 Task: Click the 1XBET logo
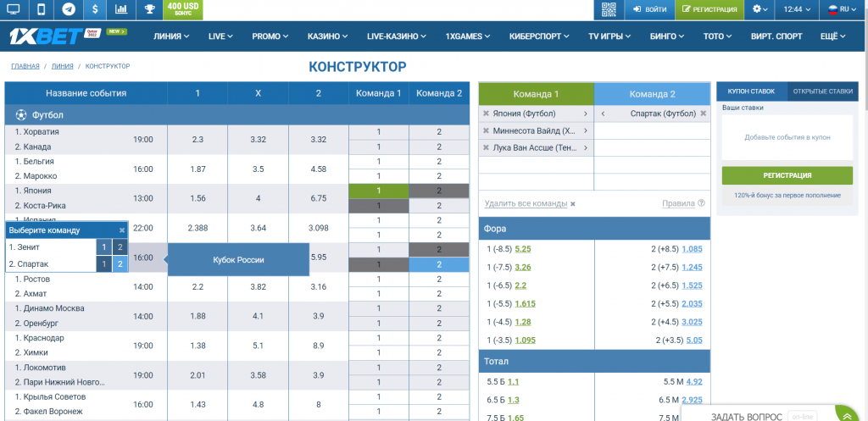point(51,36)
